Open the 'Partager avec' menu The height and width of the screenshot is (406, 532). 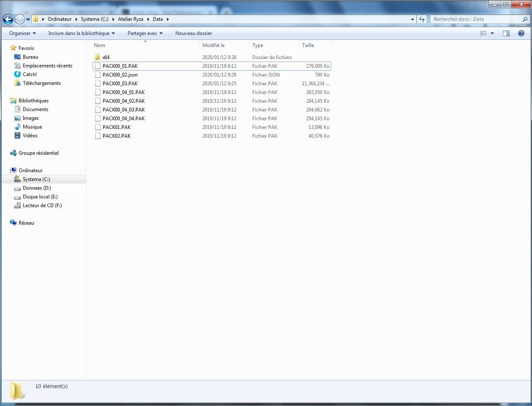tap(145, 33)
